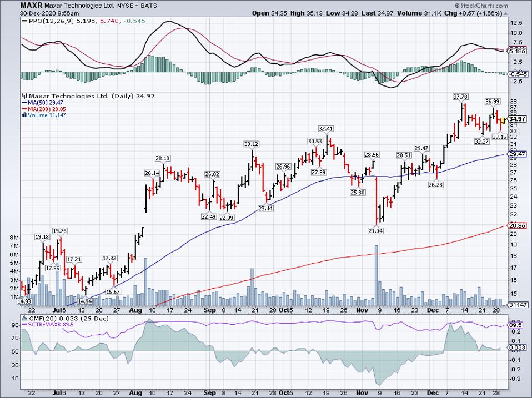The height and width of the screenshot is (398, 532).
Task: Click the 14.93 June low label
Action: pos(24,301)
